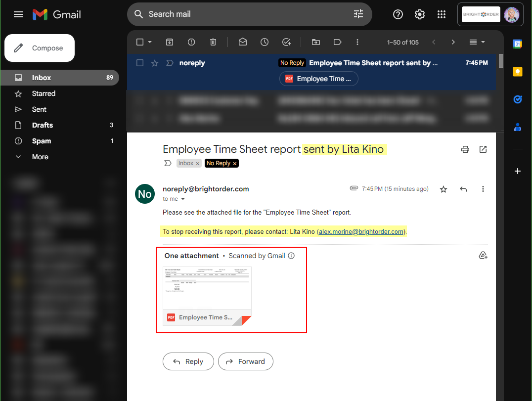Move to folder icon in toolbar

(316, 42)
